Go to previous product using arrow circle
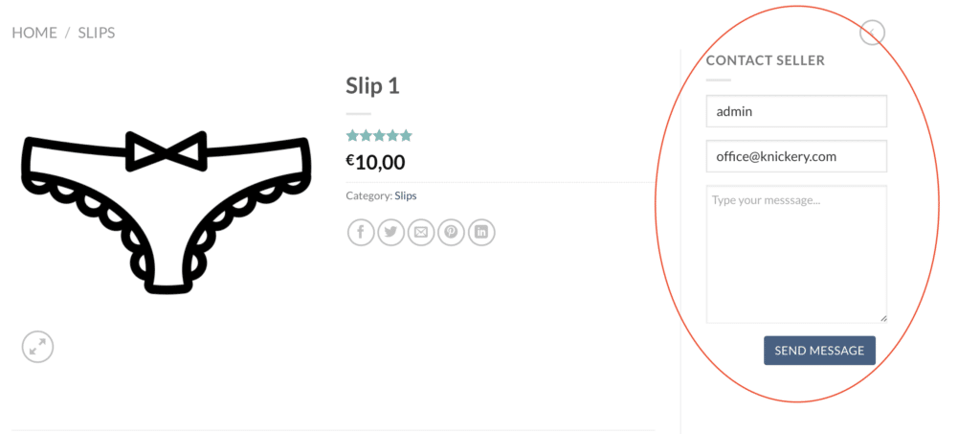Image resolution: width=980 pixels, height=434 pixels. tap(872, 32)
